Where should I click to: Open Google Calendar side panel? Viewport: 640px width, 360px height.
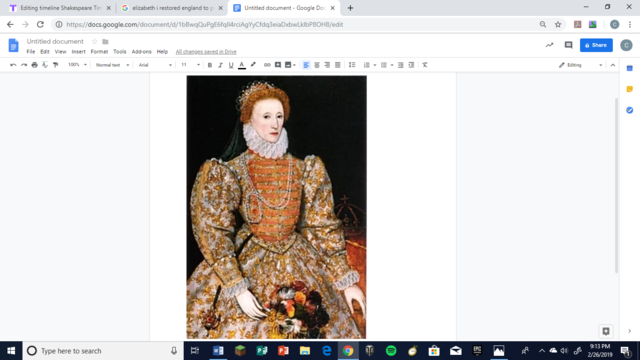point(629,69)
